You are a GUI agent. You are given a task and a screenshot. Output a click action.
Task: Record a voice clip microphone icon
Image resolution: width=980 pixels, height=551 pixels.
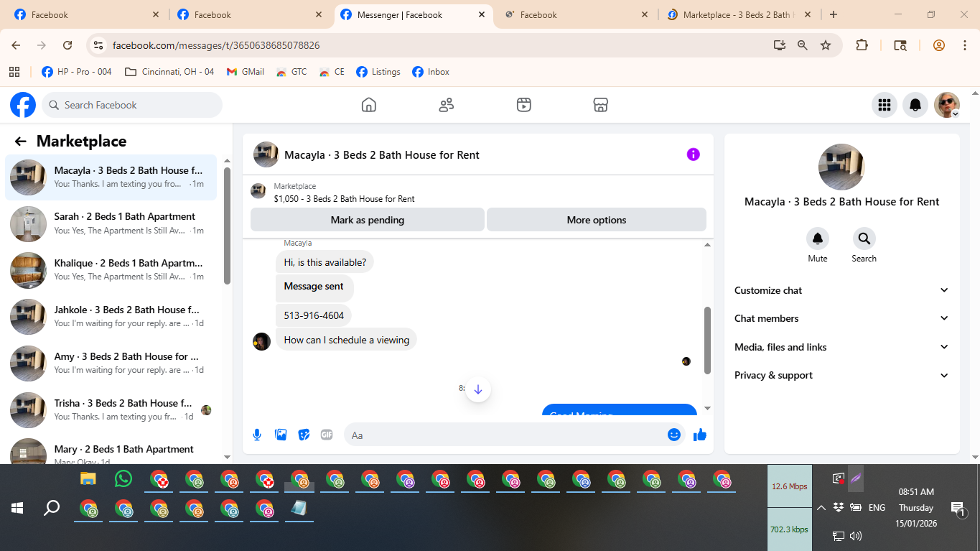click(257, 435)
